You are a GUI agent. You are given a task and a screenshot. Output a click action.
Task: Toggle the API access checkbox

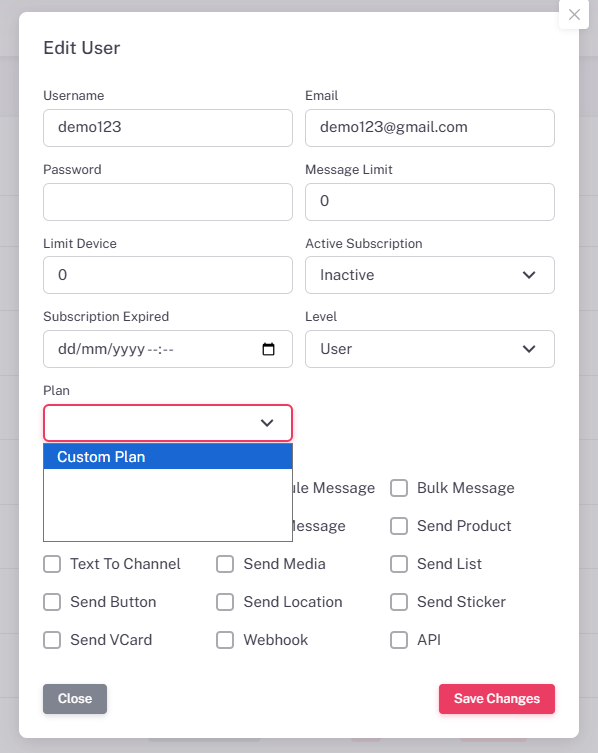pyautogui.click(x=399, y=640)
